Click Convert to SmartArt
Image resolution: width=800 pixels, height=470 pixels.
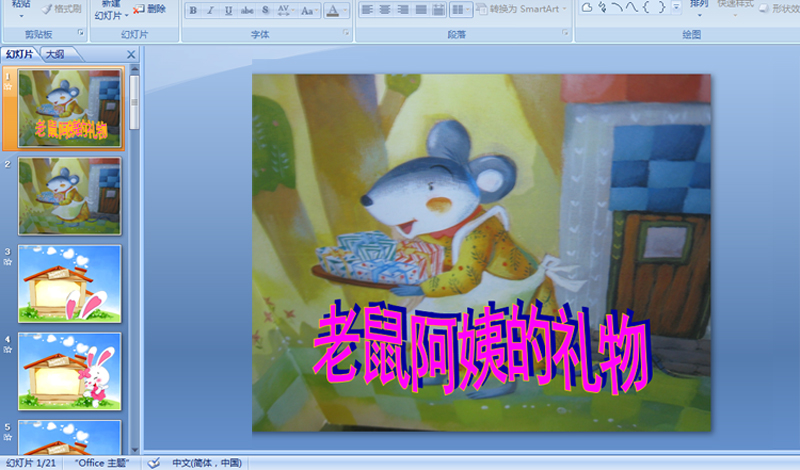tap(521, 9)
